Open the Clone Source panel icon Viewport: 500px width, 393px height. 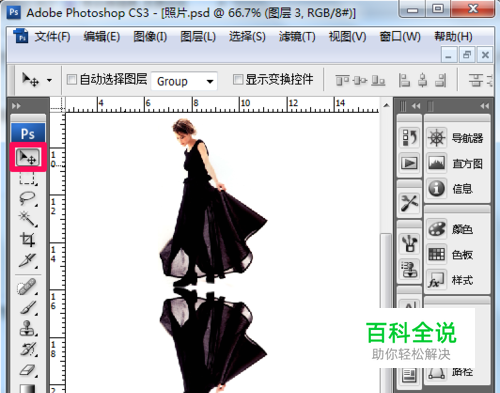click(x=410, y=269)
